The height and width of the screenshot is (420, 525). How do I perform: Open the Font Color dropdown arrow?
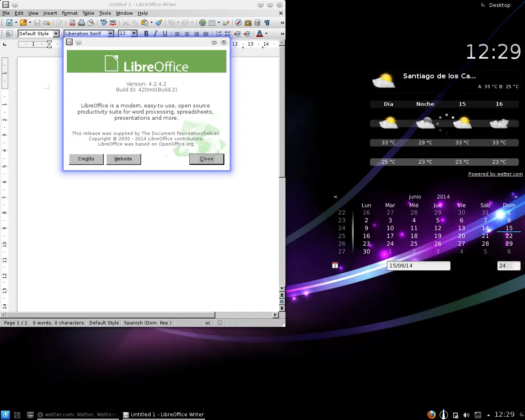[267, 34]
